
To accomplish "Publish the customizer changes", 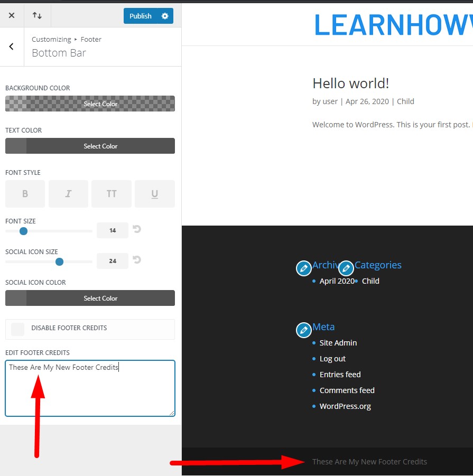I will coord(140,16).
